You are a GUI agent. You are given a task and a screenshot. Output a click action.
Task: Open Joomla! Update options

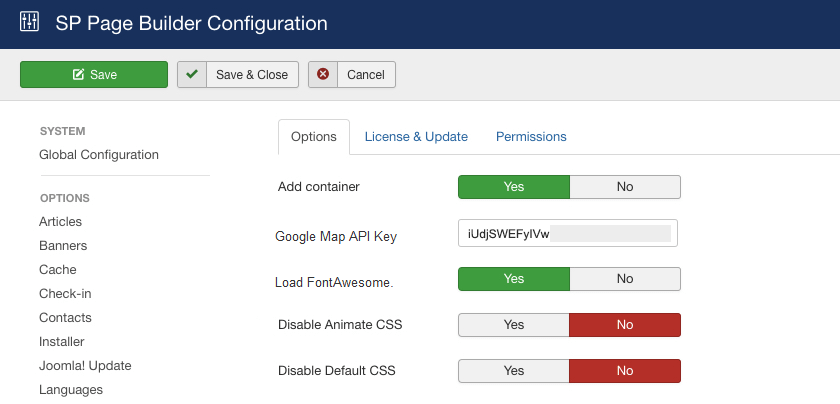(85, 366)
